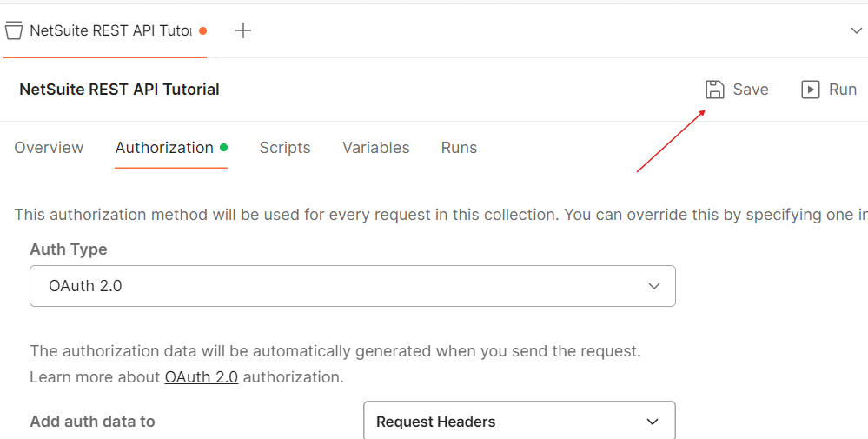Switch to the Scripts tab
The image size is (868, 439).
click(285, 148)
